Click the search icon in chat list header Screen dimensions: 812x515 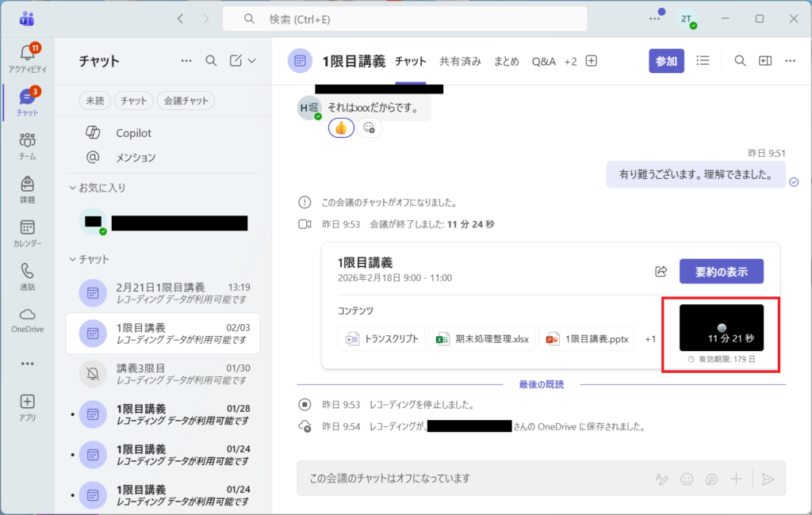(211, 61)
